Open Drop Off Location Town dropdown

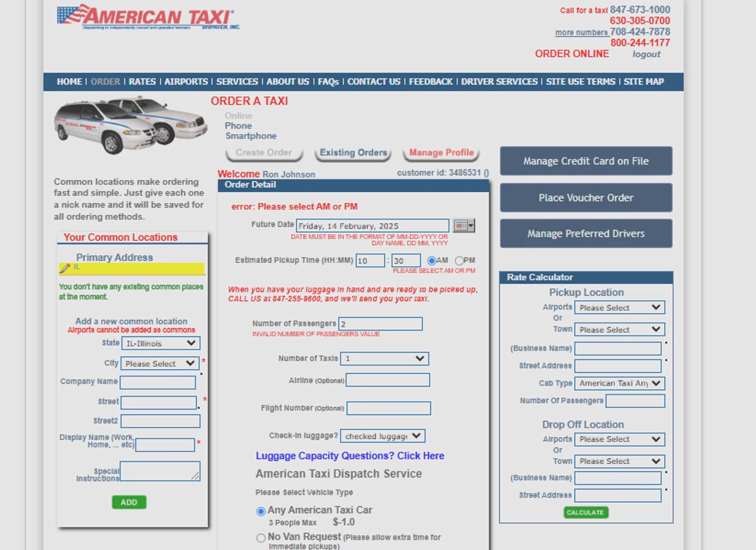pyautogui.click(x=620, y=461)
